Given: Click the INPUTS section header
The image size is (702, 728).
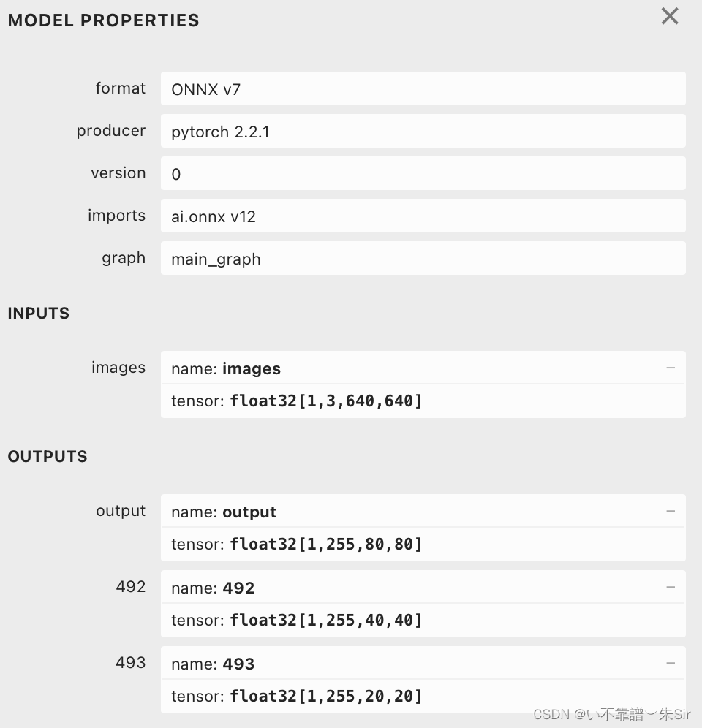Looking at the screenshot, I should pos(38,313).
